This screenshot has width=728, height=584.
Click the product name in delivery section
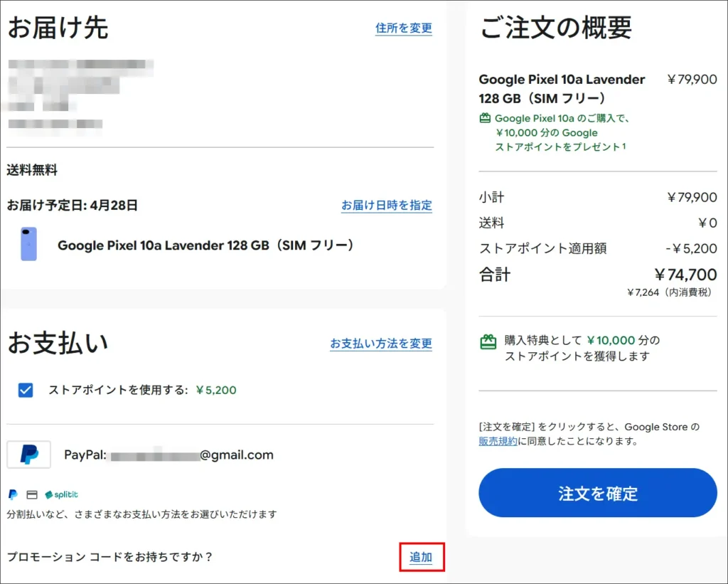[205, 245]
